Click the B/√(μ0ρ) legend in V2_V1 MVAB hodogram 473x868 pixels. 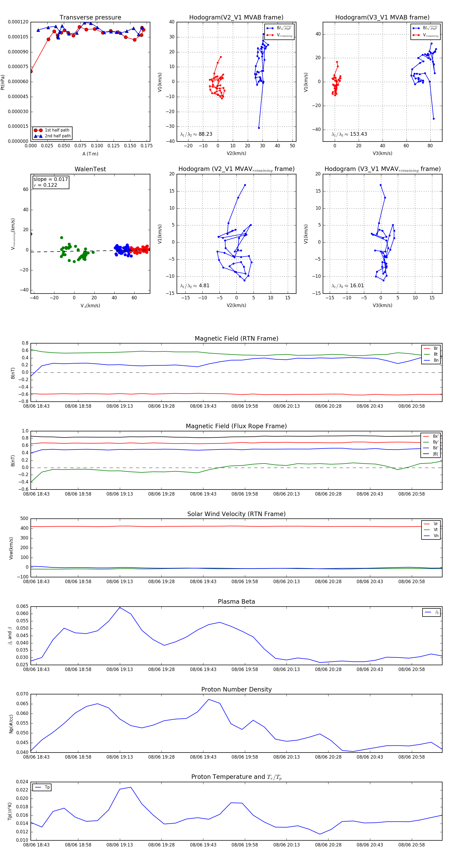279,28
